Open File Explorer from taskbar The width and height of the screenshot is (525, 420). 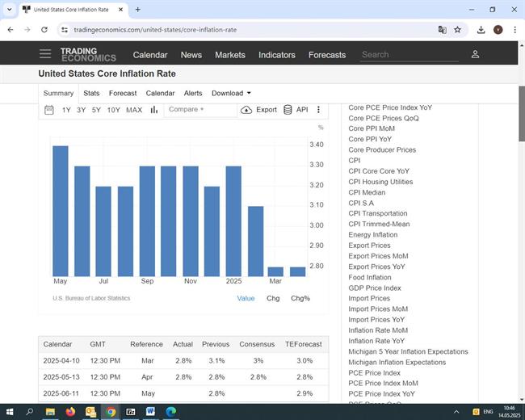click(50, 412)
